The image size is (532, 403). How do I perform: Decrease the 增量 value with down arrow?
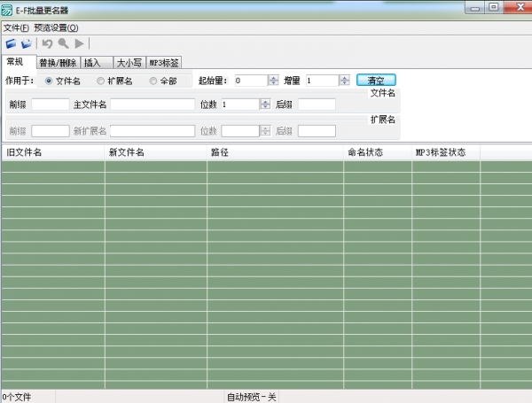pyautogui.click(x=345, y=83)
